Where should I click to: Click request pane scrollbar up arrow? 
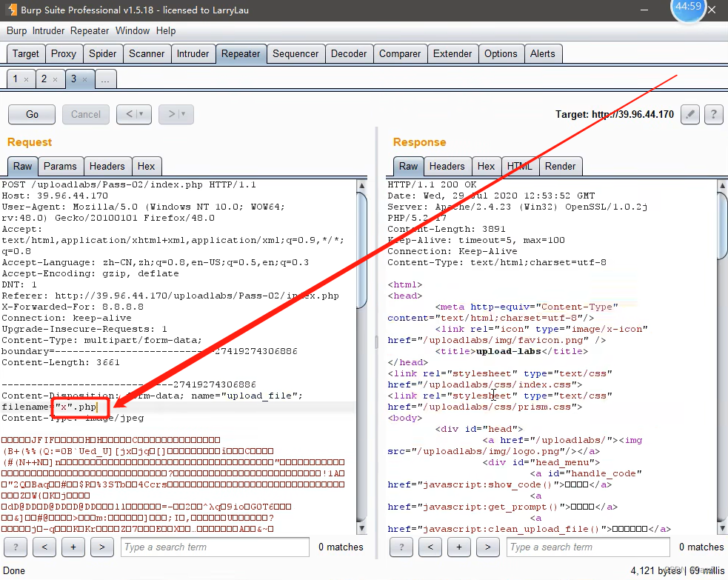point(361,185)
